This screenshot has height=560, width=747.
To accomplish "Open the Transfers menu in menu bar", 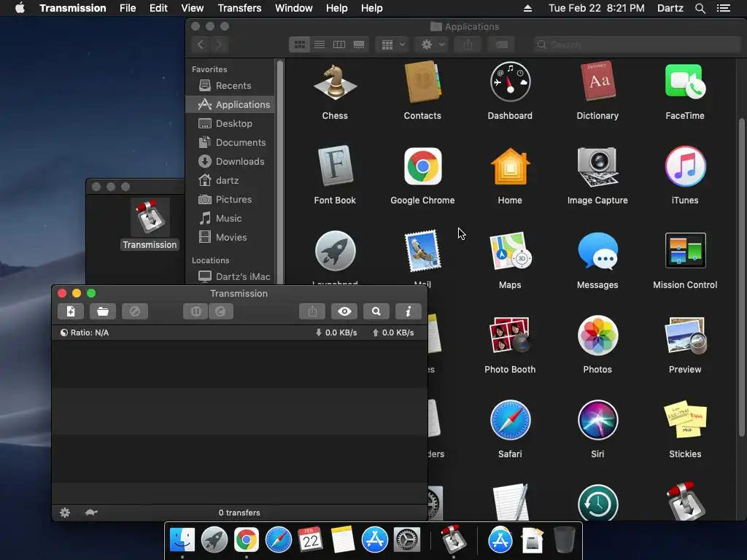I will pos(239,8).
